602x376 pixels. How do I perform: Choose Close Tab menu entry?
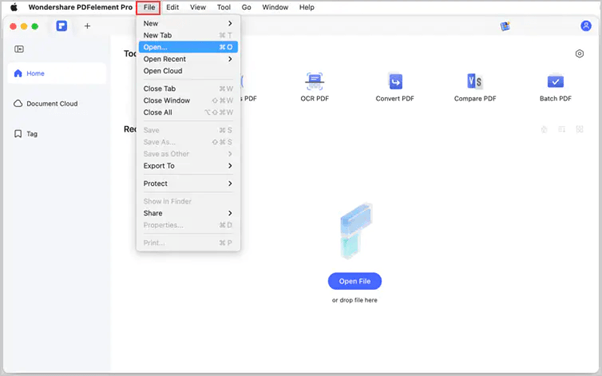pyautogui.click(x=188, y=89)
